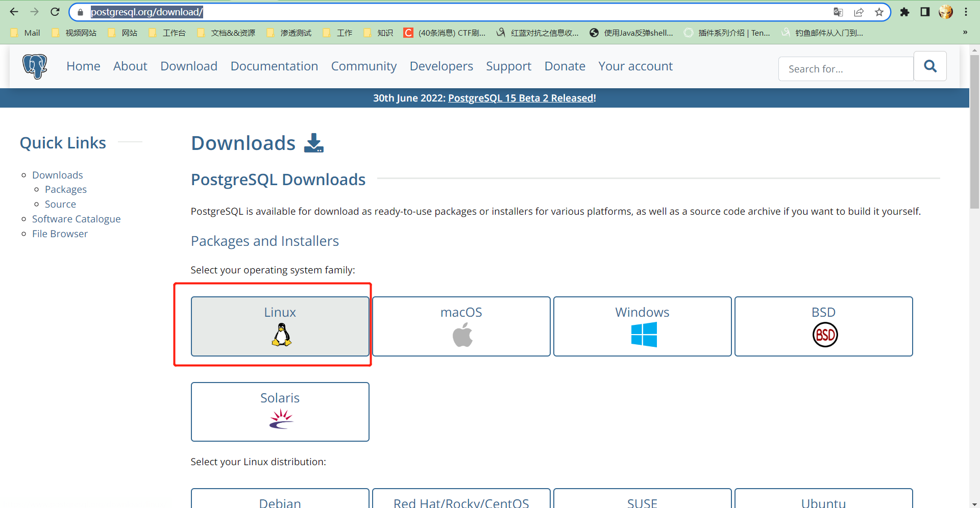Reload the page with the refresh icon
The image size is (980, 508).
coord(55,12)
